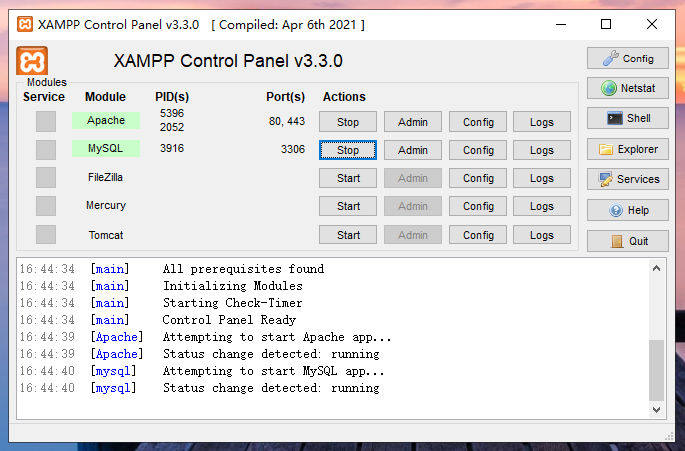Toggle the MySQL service checkbox

point(46,149)
